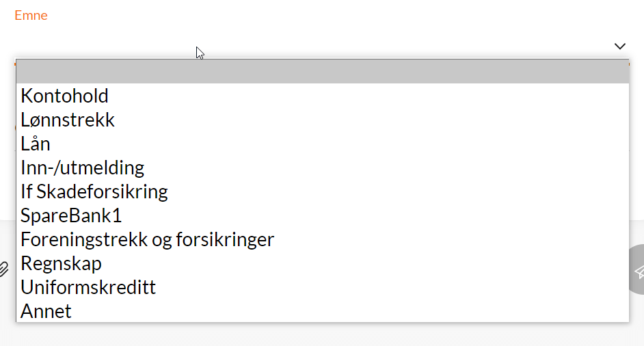This screenshot has height=346, width=644.
Task: Select Annet at the bottom of list
Action: pos(46,311)
